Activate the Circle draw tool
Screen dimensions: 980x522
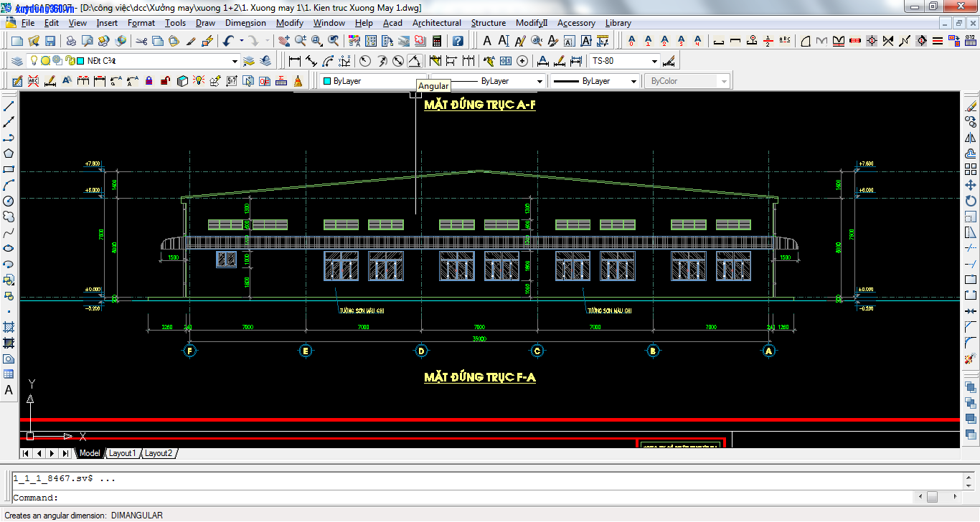[9, 201]
